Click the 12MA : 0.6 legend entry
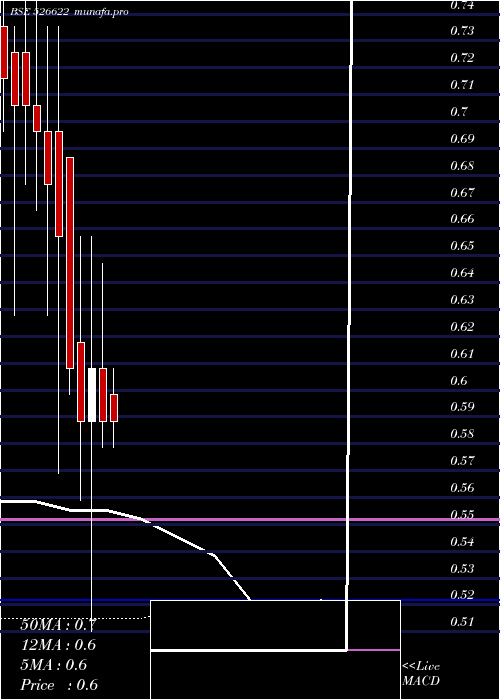 [x=58, y=645]
